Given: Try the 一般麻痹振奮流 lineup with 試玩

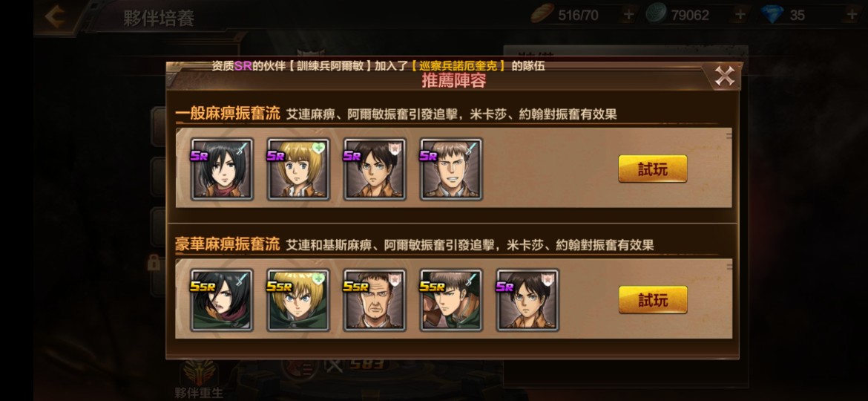Looking at the screenshot, I should [653, 169].
